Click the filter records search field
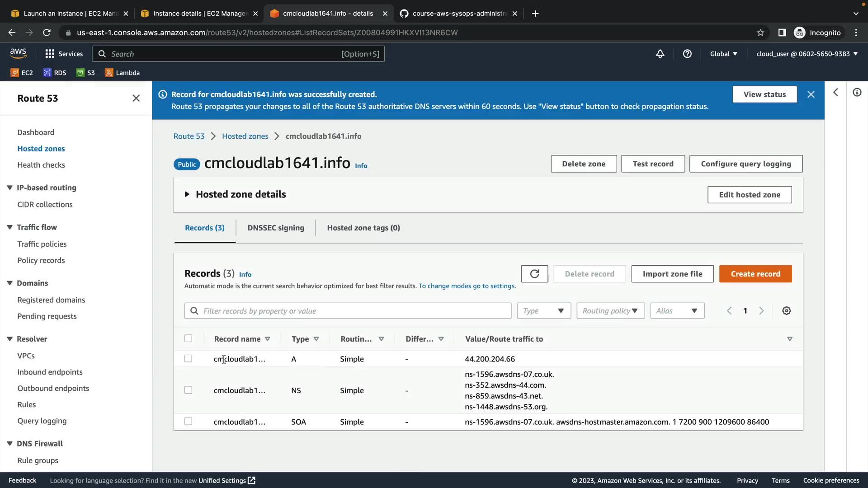 pos(348,311)
